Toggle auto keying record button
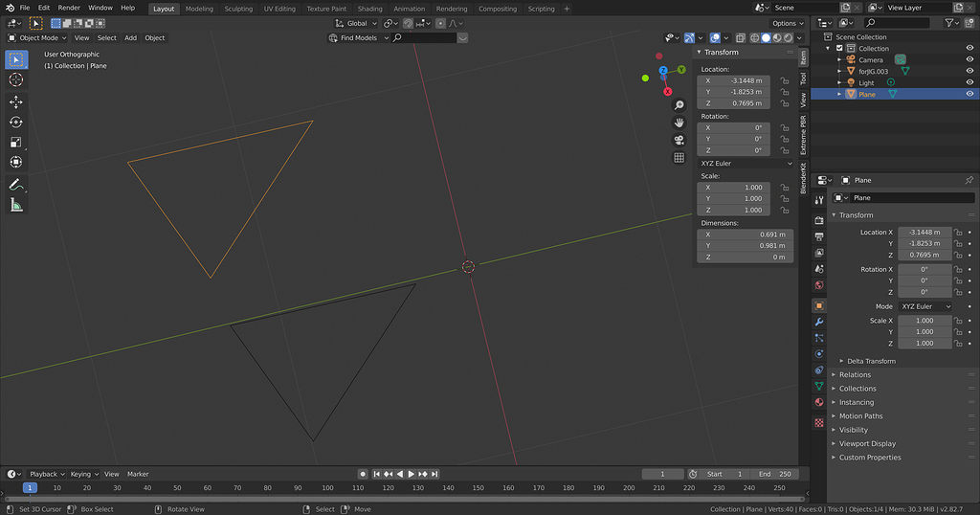This screenshot has height=515, width=980. (363, 474)
